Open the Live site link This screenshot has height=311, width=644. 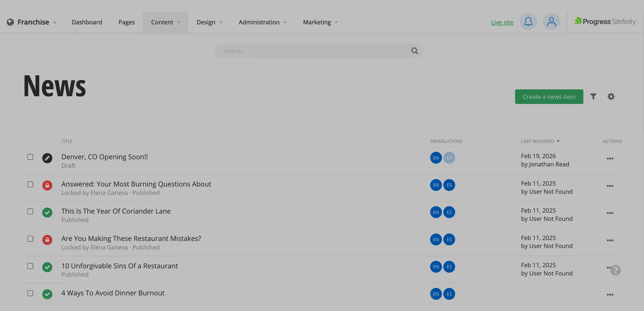coord(502,22)
